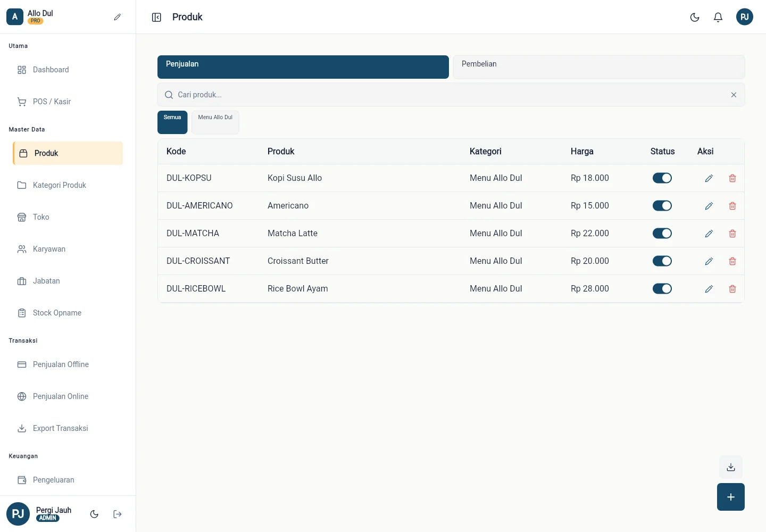Toggle the moon icon in sidebar footer

(x=94, y=514)
